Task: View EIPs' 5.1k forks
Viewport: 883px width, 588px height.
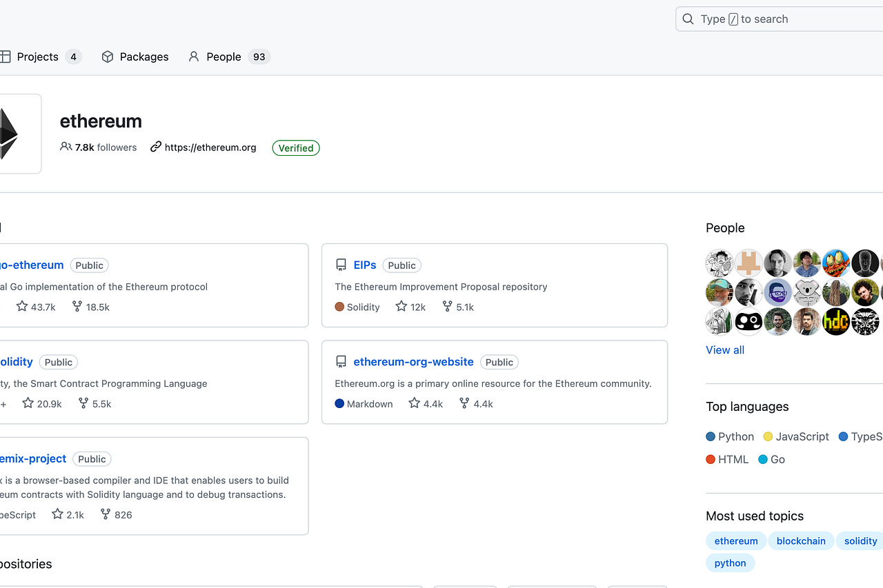Action: point(458,307)
